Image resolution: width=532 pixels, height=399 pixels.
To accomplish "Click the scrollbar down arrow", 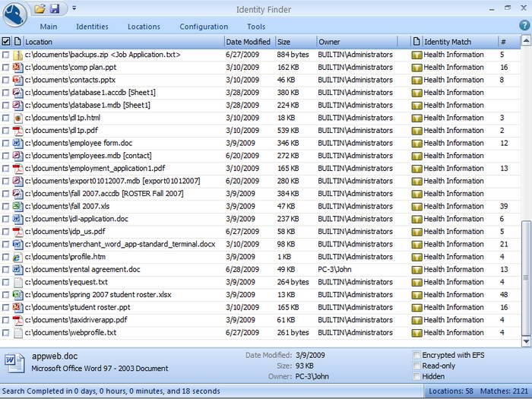I will pos(526,341).
